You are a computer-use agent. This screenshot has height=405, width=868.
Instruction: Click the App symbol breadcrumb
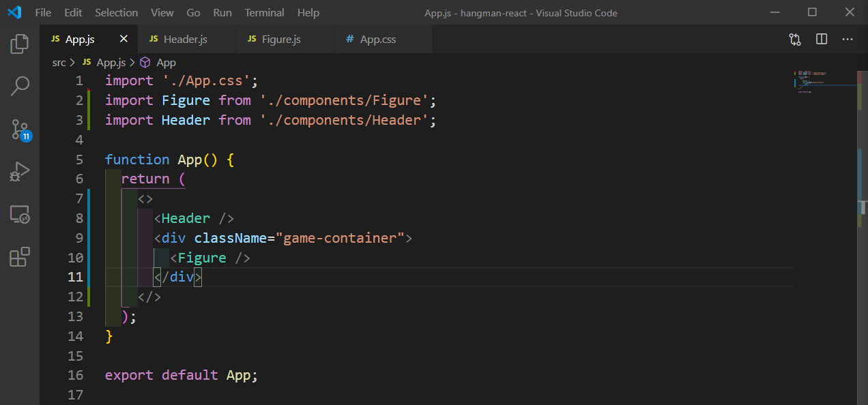point(166,62)
